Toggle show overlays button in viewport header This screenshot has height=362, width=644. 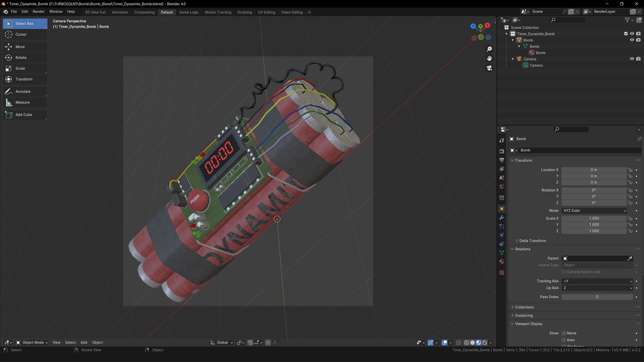[x=444, y=343]
